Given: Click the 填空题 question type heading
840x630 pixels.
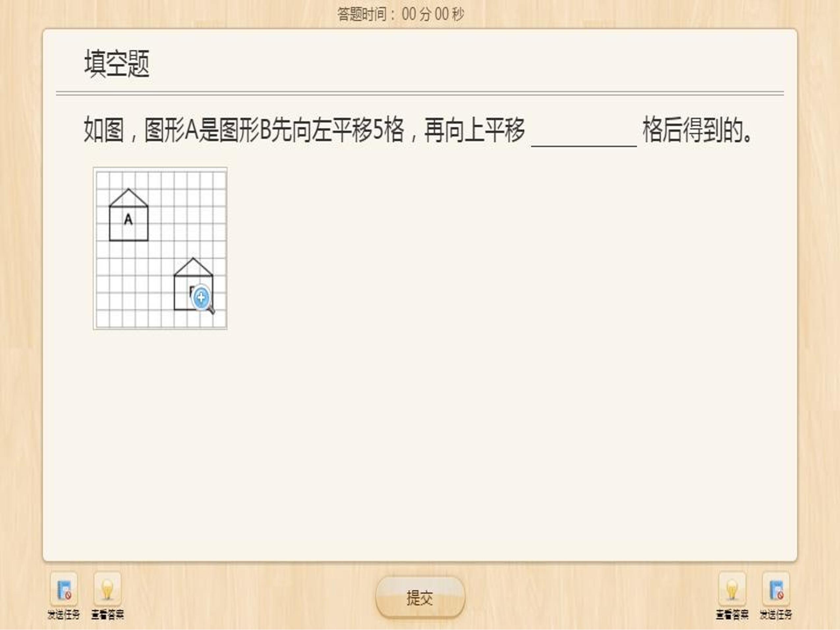Looking at the screenshot, I should click(117, 64).
